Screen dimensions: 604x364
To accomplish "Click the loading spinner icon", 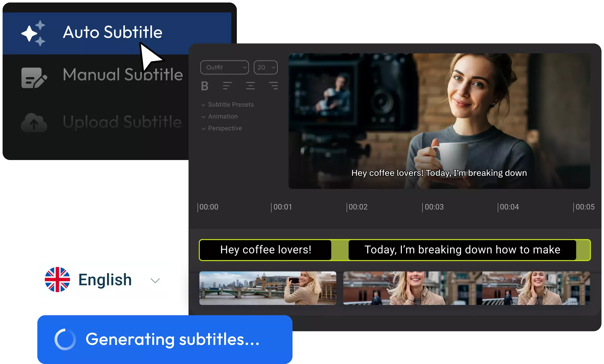I will (65, 339).
